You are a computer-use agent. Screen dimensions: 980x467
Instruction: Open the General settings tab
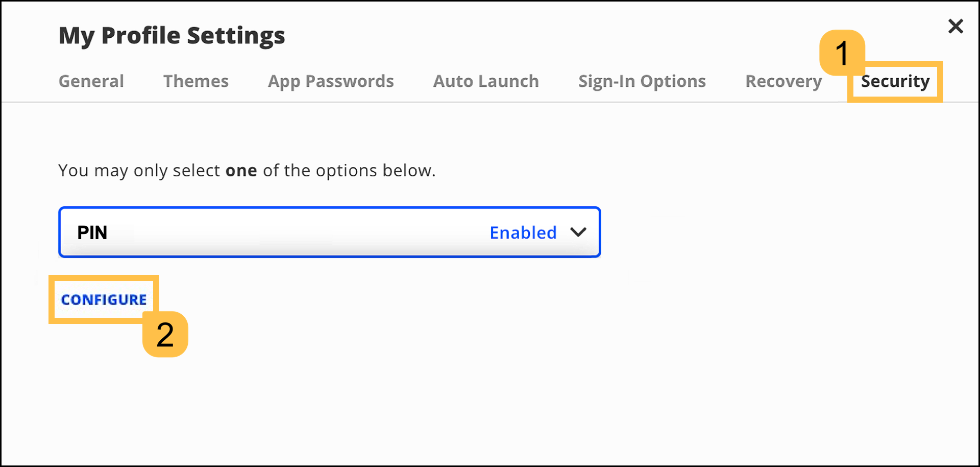(x=91, y=81)
